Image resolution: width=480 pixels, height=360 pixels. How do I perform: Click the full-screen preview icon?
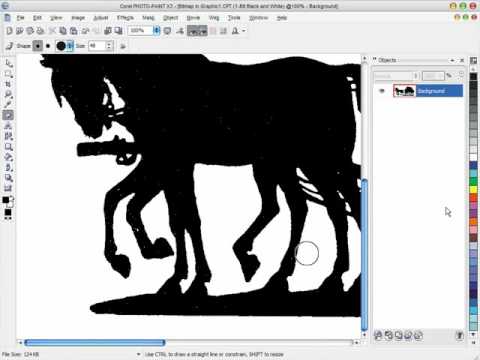167,31
